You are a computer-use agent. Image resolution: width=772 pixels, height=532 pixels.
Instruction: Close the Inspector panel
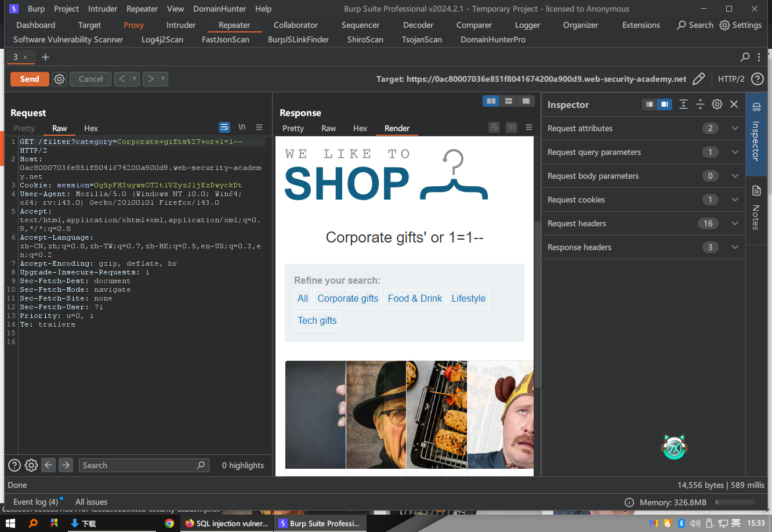click(x=734, y=104)
